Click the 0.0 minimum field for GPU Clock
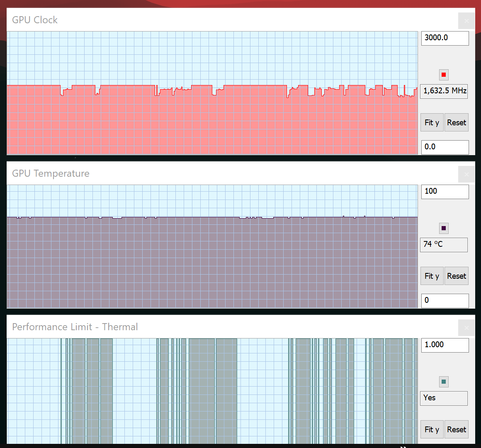This screenshot has width=481, height=448. click(445, 147)
